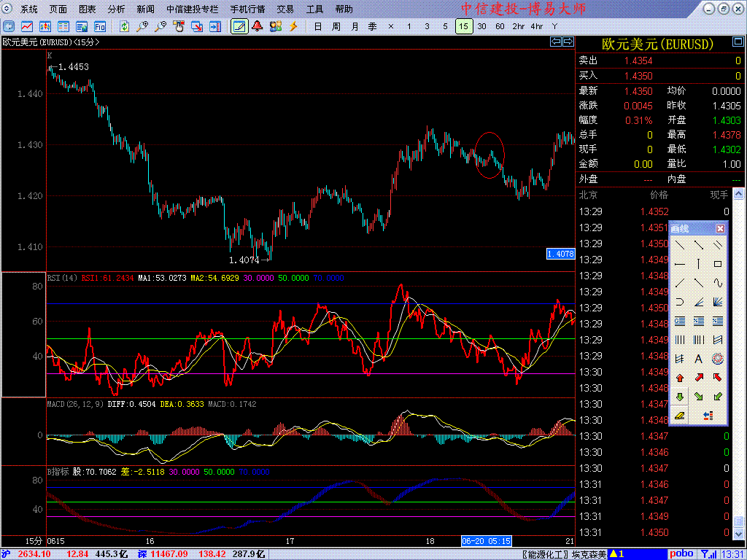
Task: Select the rectangle tool in 画线 palette
Action: coord(718,264)
